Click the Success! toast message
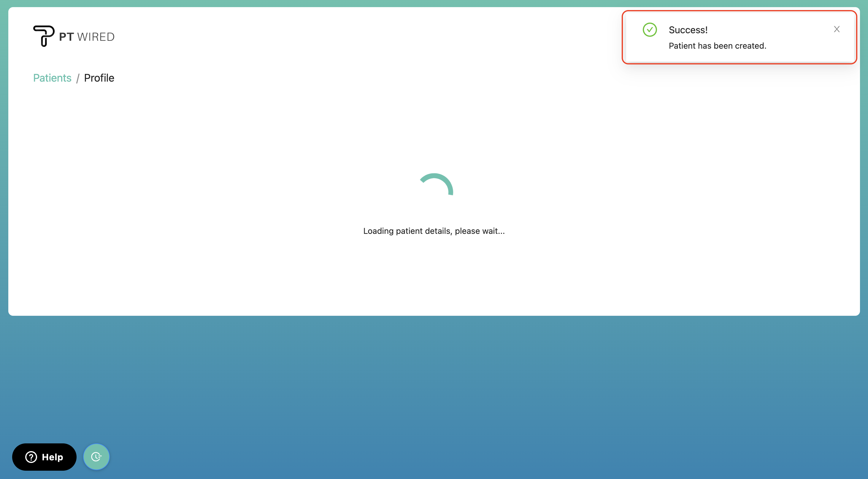The width and height of the screenshot is (868, 479). tap(688, 30)
